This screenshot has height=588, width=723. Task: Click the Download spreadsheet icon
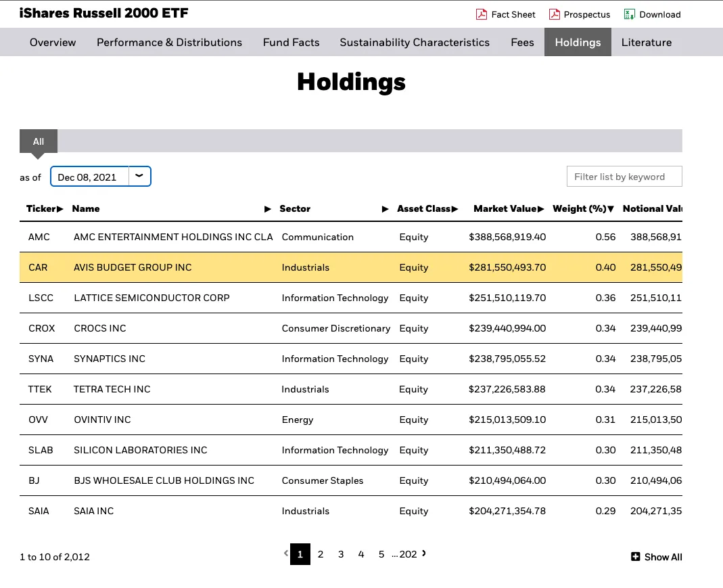(630, 14)
